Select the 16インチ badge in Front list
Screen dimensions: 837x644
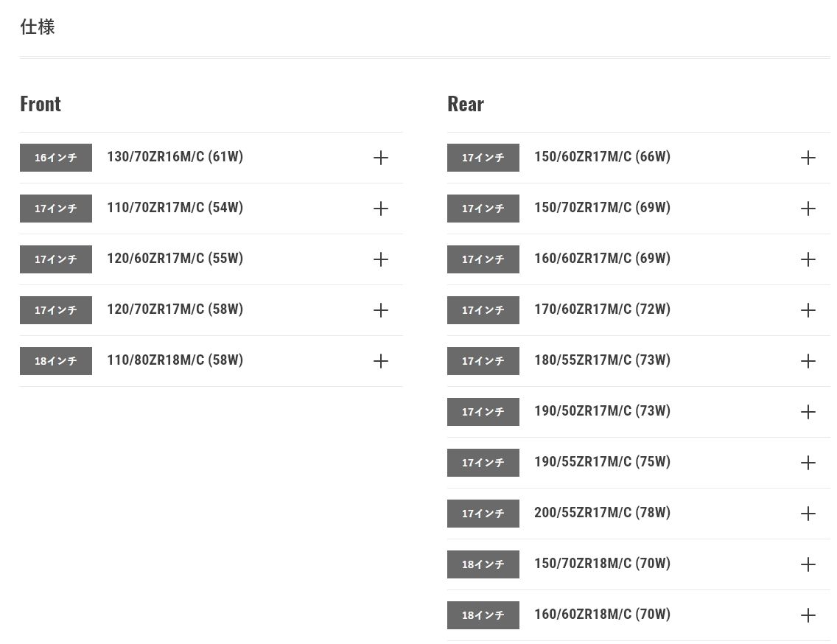(x=56, y=158)
